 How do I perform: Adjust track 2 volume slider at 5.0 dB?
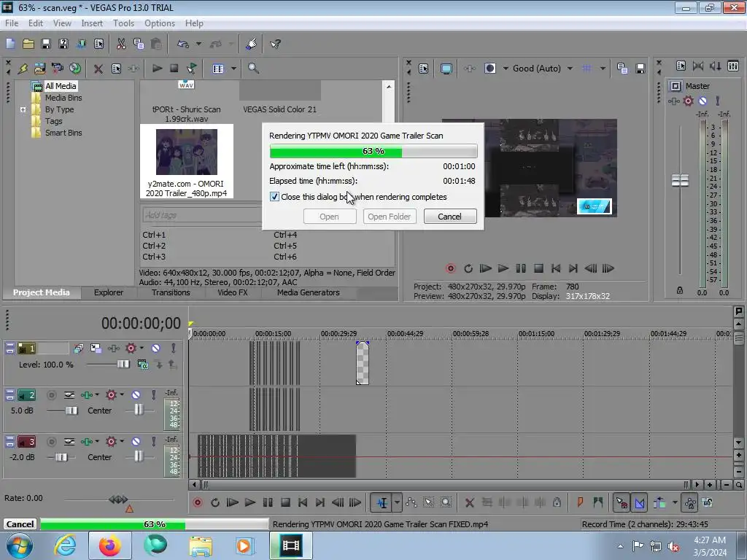(x=71, y=411)
